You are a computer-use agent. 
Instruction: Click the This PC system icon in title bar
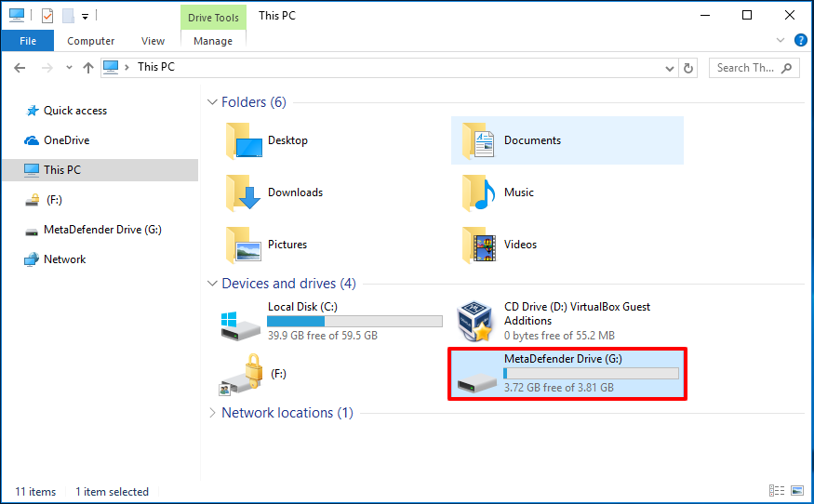pyautogui.click(x=17, y=16)
